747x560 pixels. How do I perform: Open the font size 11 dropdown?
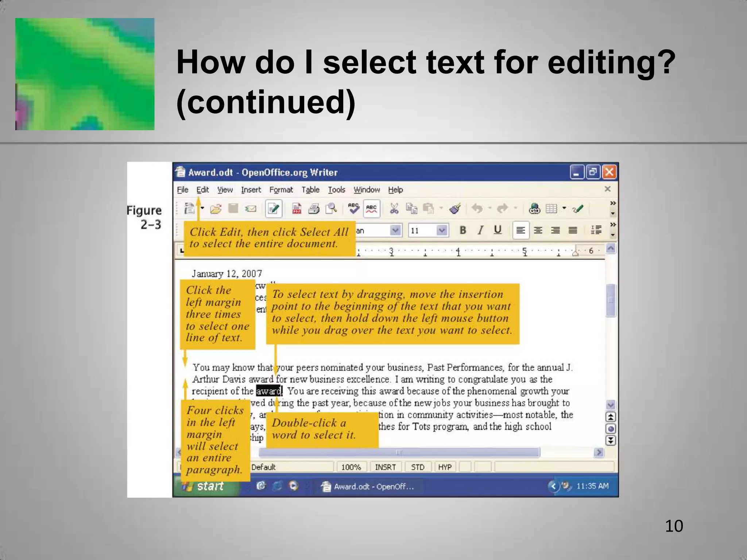(442, 230)
